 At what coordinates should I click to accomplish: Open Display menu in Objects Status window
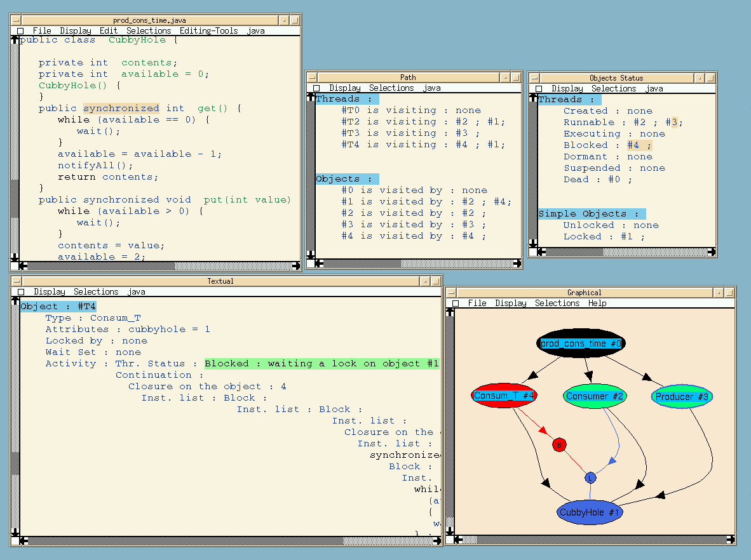point(567,88)
